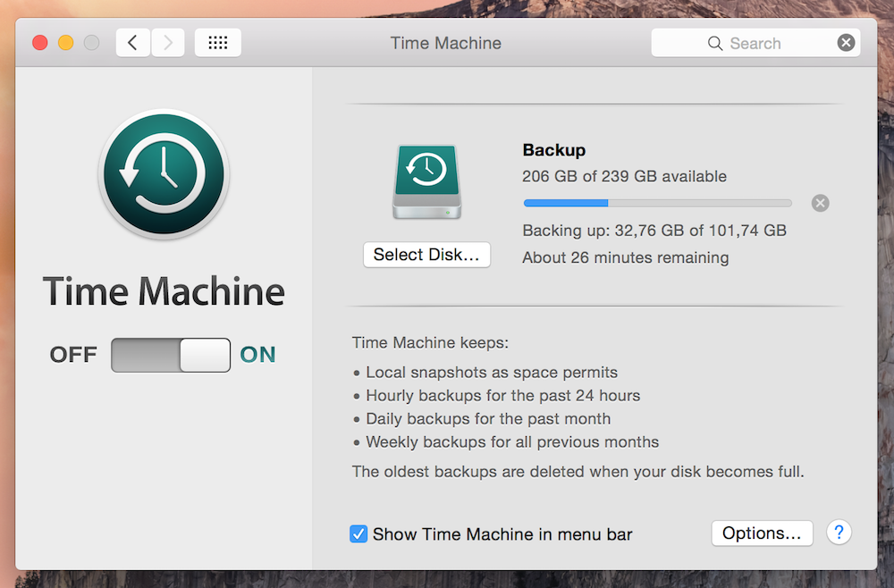Minimize the window with the yellow button
The width and height of the screenshot is (894, 588).
(x=65, y=43)
